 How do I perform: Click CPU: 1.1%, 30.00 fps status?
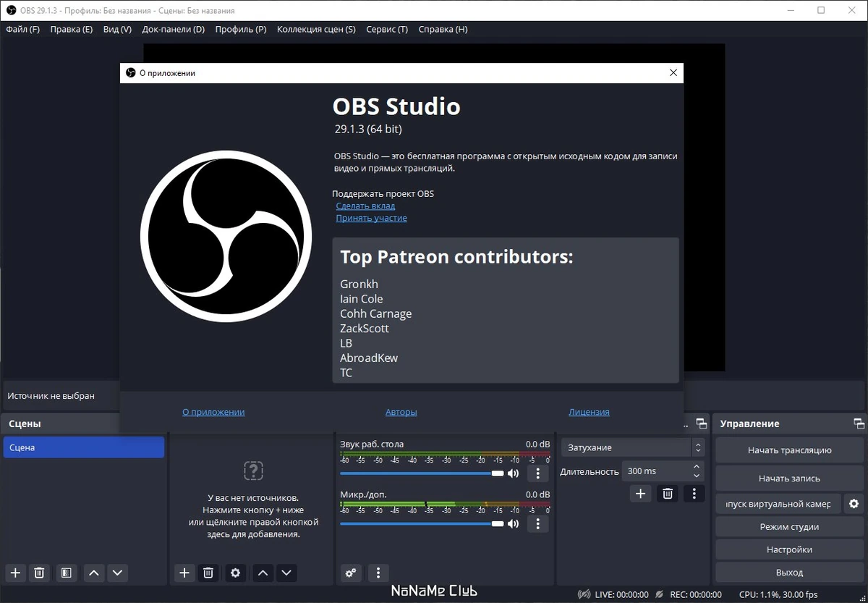tap(778, 594)
